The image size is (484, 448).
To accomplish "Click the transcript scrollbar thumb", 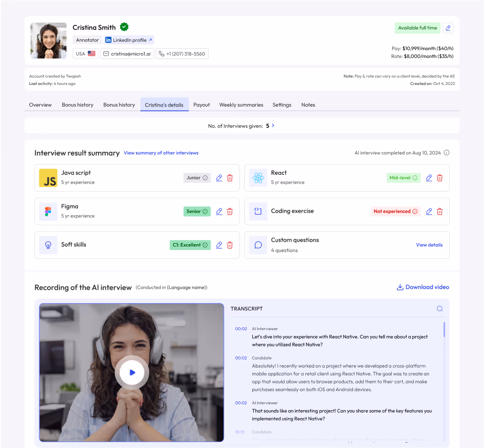I will [x=444, y=329].
